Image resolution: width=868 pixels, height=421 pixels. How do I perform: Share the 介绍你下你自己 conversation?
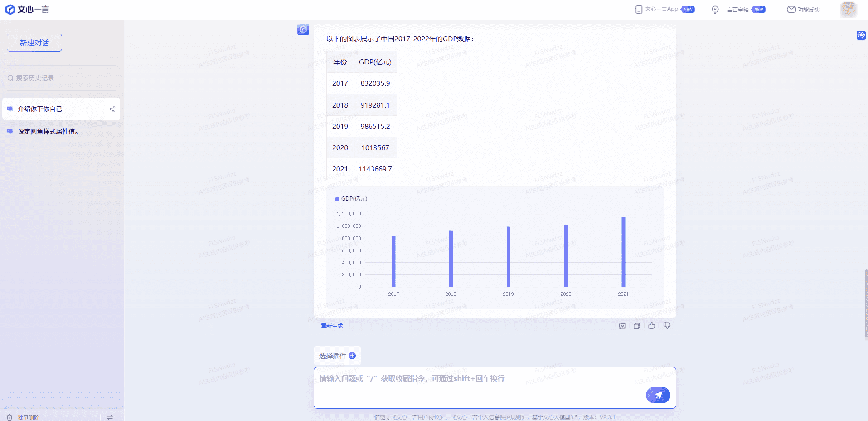pyautogui.click(x=112, y=109)
